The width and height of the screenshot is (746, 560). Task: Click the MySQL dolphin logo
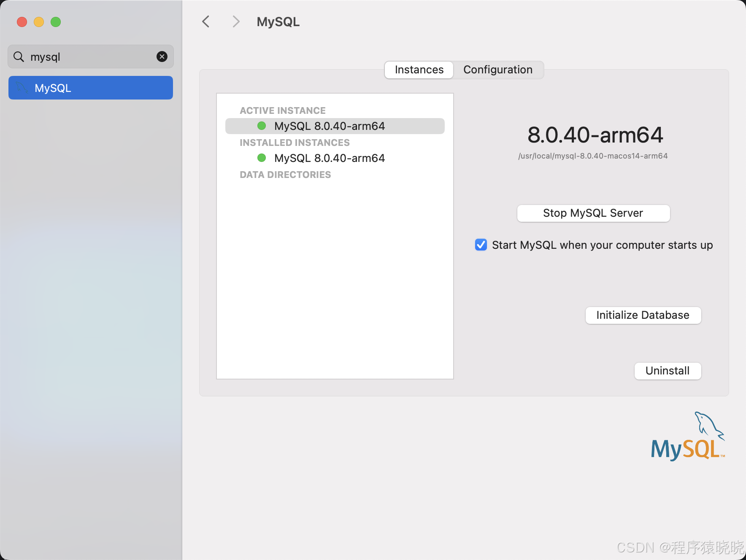(688, 436)
